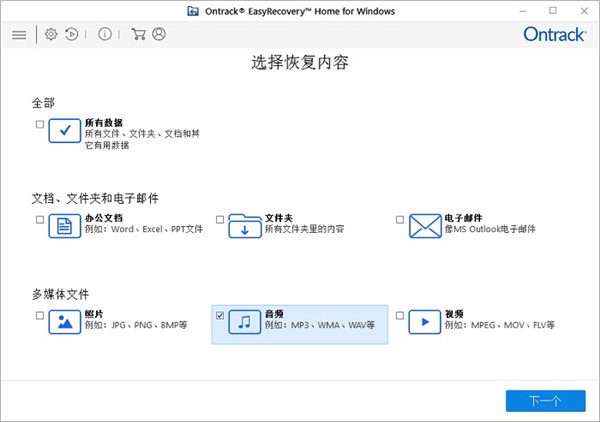Click the 电子邮件 label text
The height and width of the screenshot is (422, 600).
(x=463, y=218)
